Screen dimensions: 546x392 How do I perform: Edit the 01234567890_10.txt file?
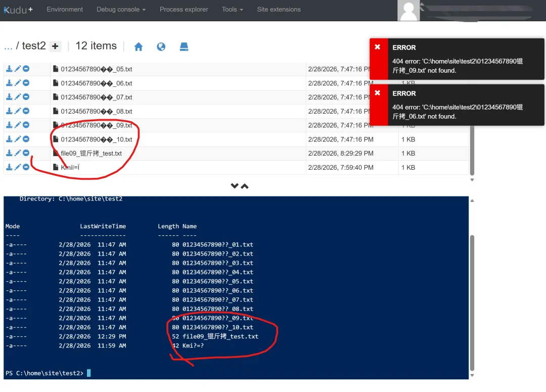coord(17,139)
